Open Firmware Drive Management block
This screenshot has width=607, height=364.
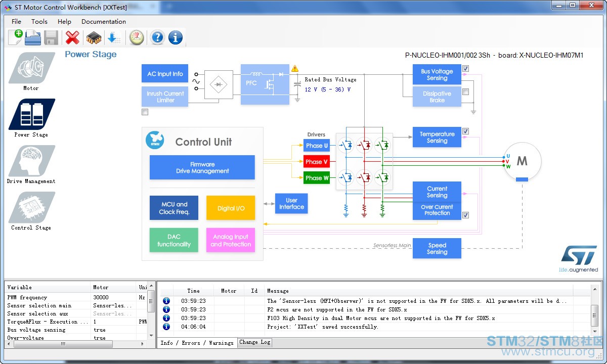pos(202,167)
